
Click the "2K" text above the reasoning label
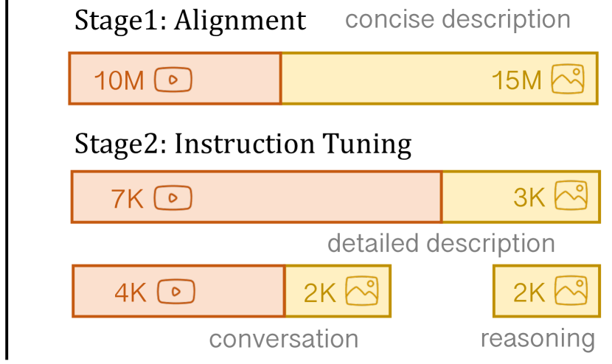tap(529, 293)
